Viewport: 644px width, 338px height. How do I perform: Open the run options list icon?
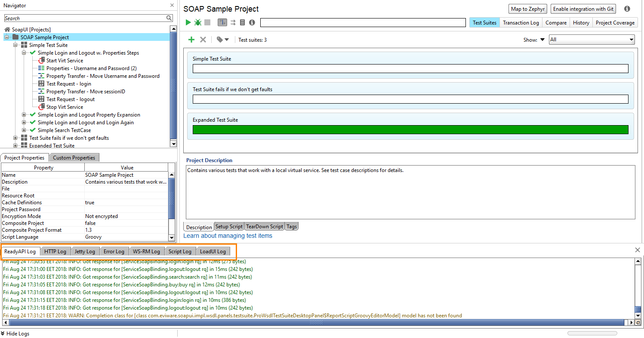pos(242,22)
